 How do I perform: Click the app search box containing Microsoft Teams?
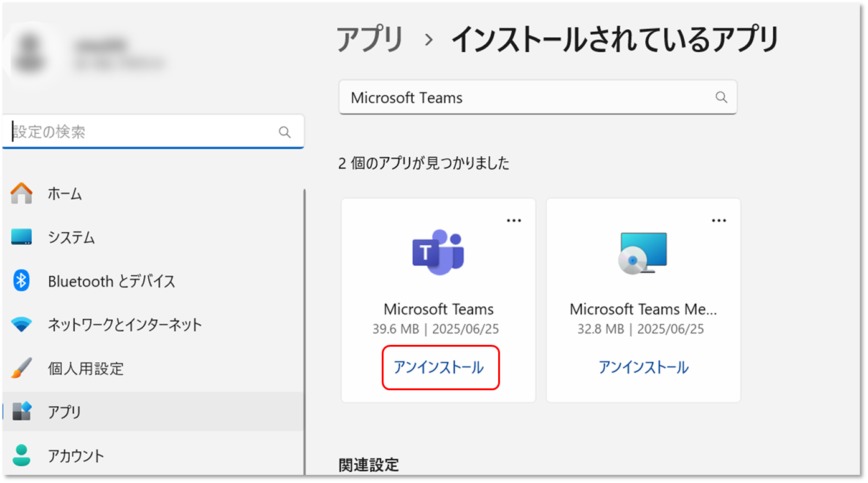pyautogui.click(x=538, y=97)
